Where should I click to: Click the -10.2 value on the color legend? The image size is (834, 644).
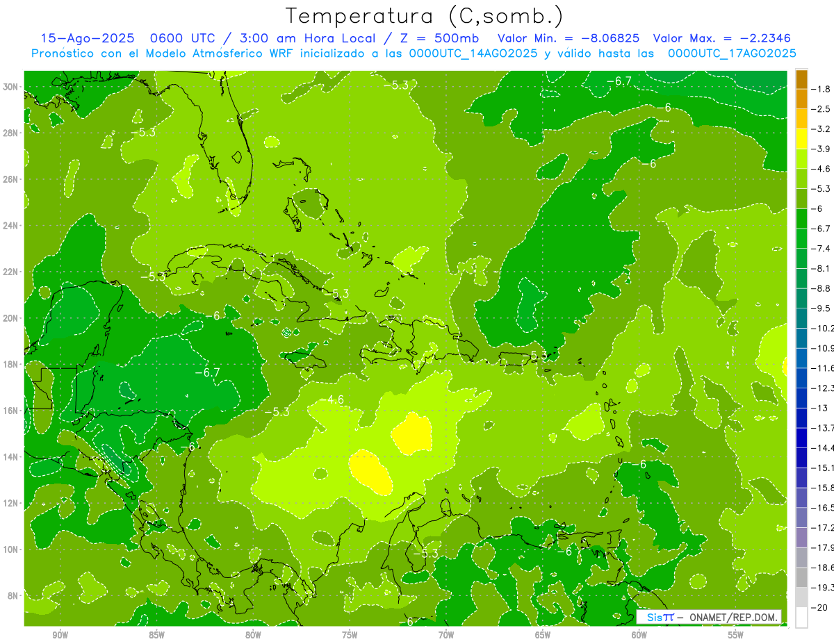[x=823, y=328]
